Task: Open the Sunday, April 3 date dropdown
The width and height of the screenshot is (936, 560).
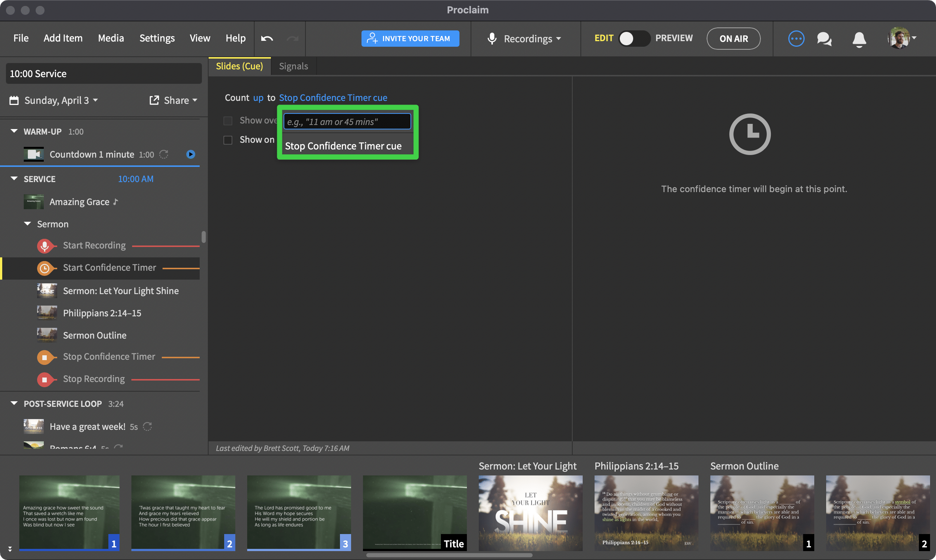Action: click(x=61, y=101)
